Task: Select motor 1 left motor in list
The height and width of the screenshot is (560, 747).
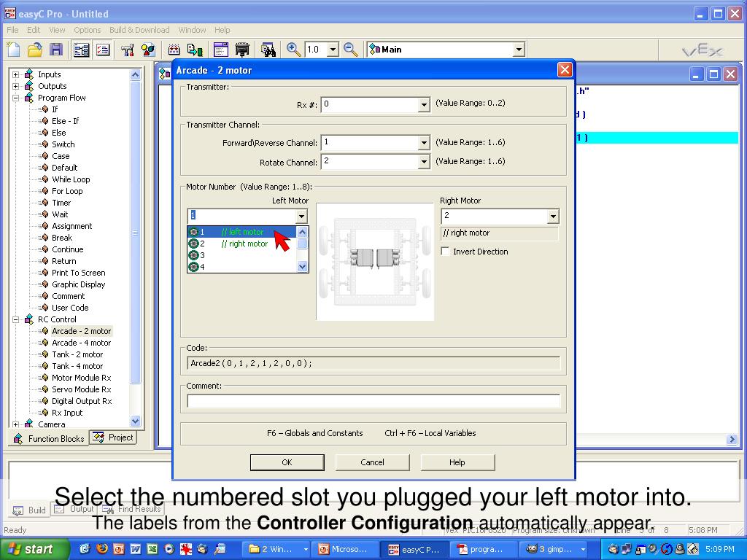Action: (242, 232)
